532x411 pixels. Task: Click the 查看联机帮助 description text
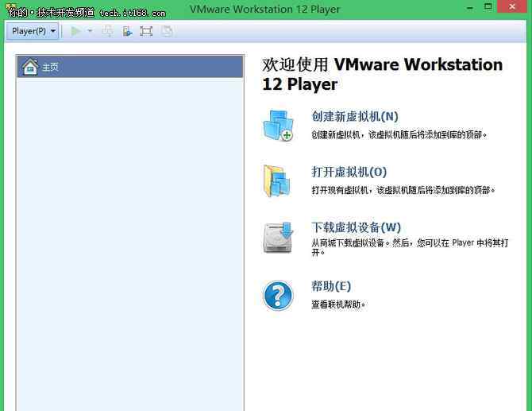pyautogui.click(x=338, y=304)
